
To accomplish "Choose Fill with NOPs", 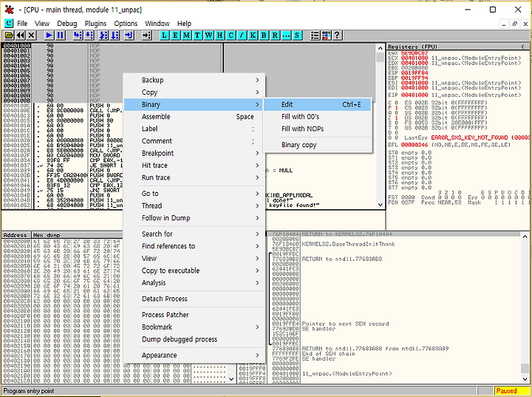I will click(318, 129).
